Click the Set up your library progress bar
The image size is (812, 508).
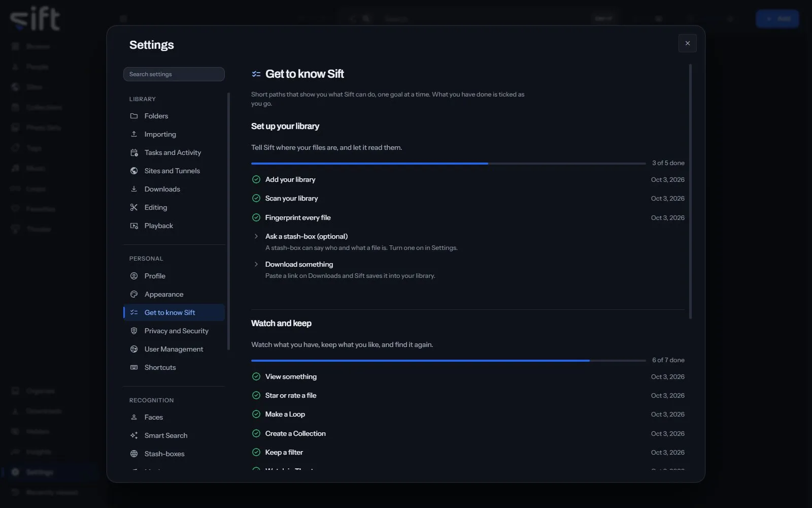coord(449,164)
